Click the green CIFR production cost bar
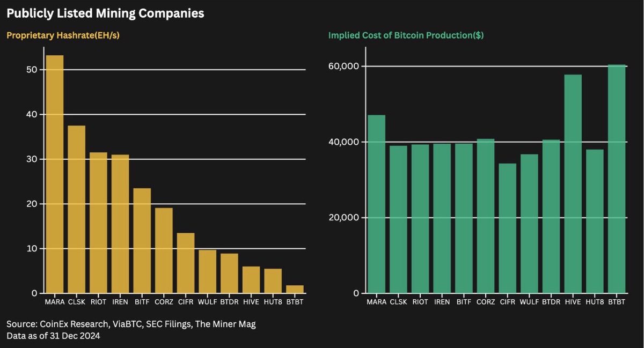This screenshot has width=644, height=348. 507,228
